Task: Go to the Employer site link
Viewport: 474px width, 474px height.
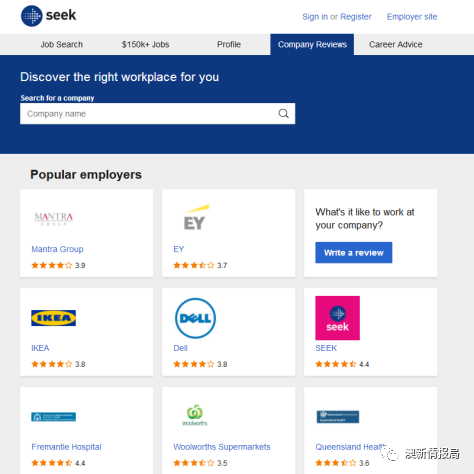Action: (412, 17)
